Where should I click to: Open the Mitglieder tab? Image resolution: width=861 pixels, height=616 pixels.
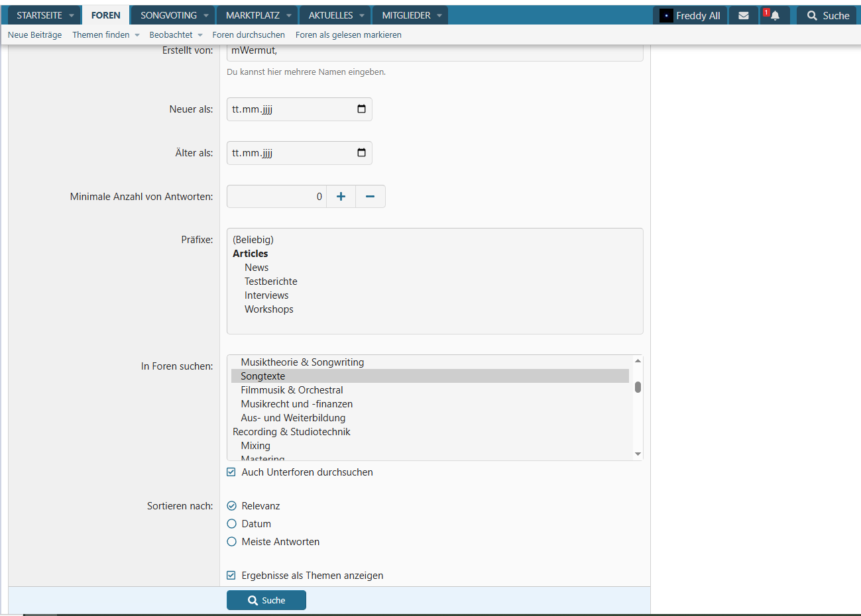[406, 15]
